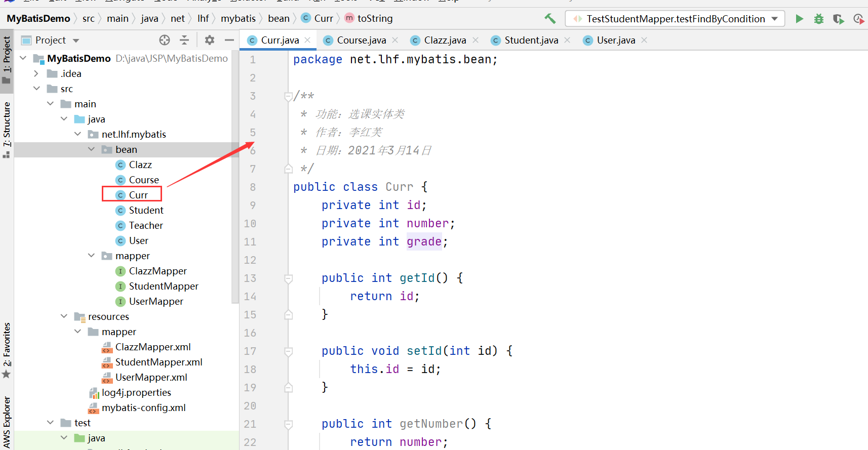
Task: Expand the .idea folder
Action: (x=36, y=73)
